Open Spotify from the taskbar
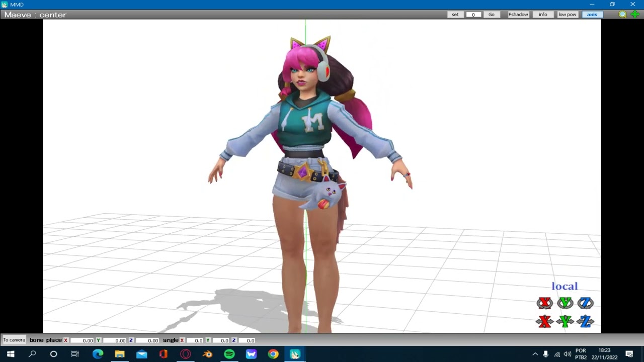Viewport: 644px width, 362px height. click(229, 354)
